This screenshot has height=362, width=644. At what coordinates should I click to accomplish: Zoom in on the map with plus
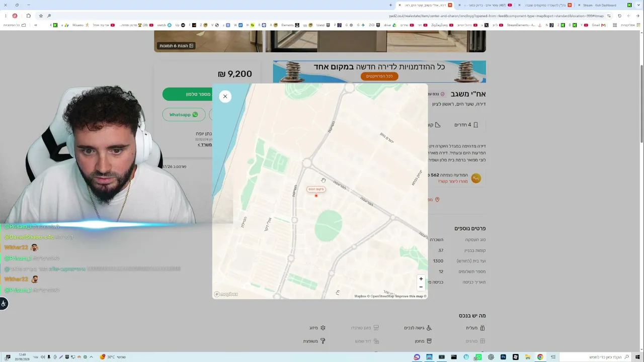click(421, 279)
